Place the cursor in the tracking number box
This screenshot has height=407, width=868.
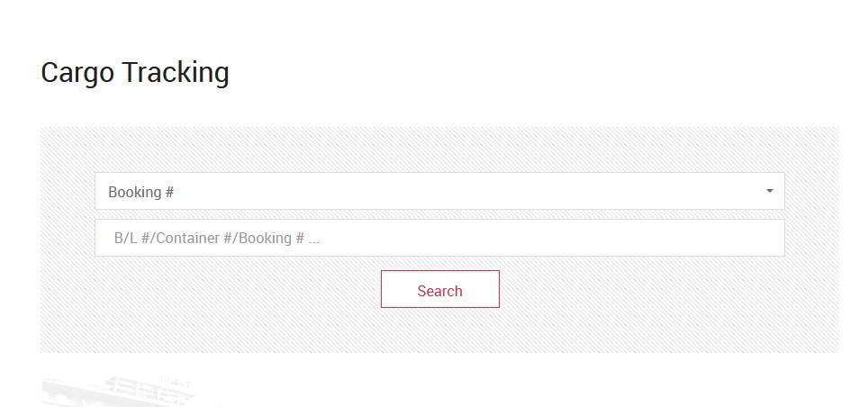tap(439, 238)
